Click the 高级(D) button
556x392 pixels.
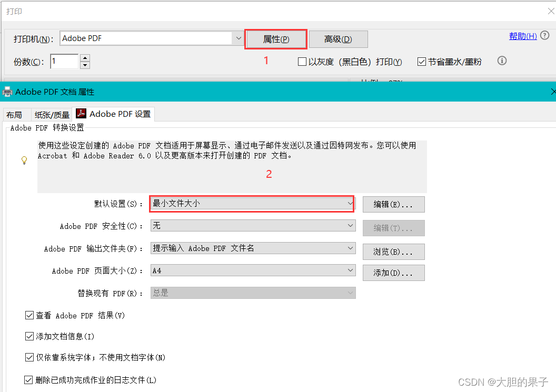(x=338, y=39)
